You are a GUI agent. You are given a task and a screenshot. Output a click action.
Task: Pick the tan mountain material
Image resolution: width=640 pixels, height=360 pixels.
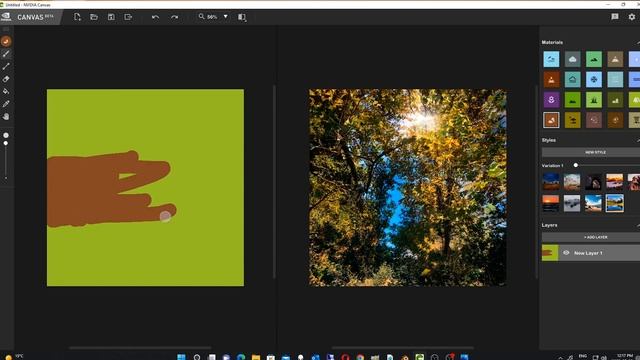[615, 59]
